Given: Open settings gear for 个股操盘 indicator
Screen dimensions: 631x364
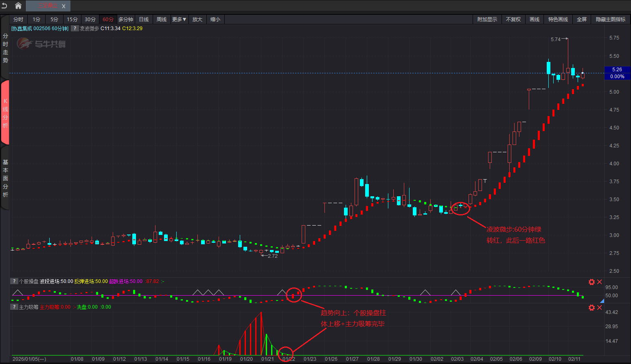Looking at the screenshot, I should (592, 282).
